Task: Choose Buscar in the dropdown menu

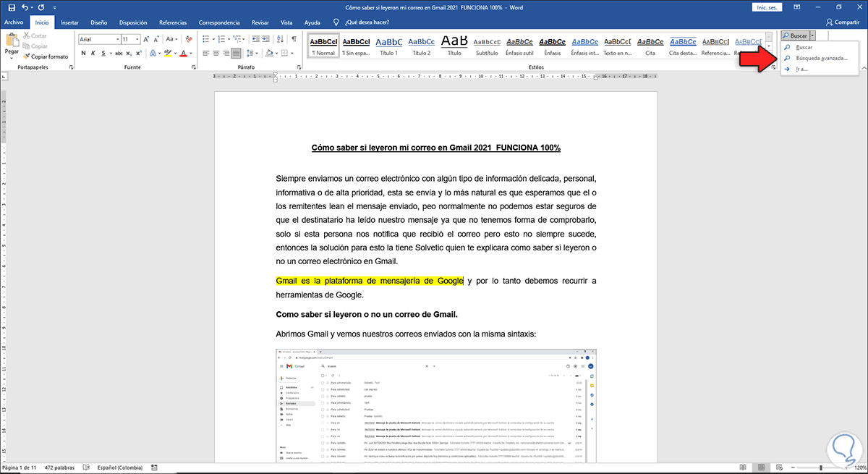Action: click(x=821, y=47)
